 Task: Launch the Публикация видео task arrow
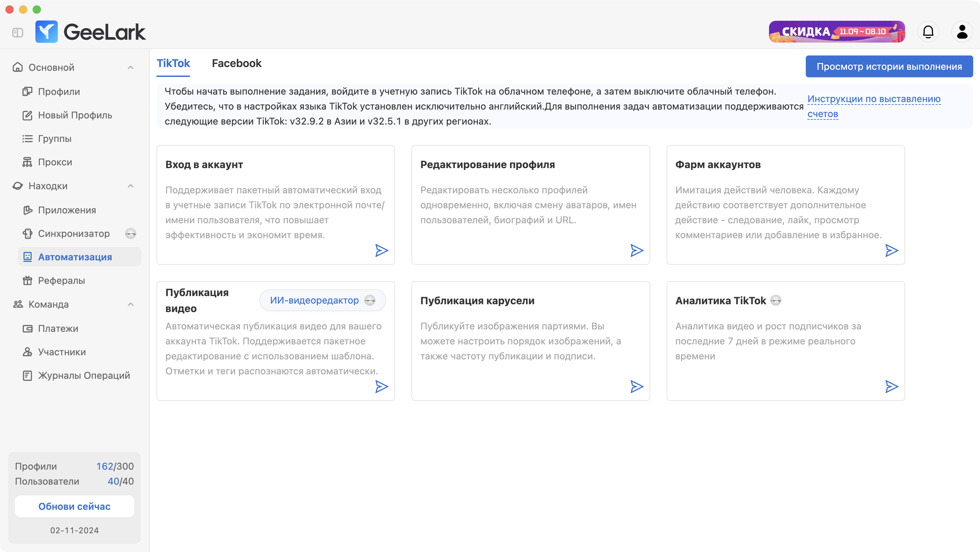[381, 387]
